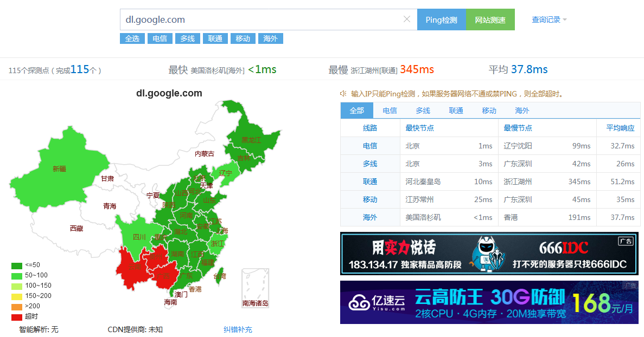Screen dimensions: 644x337
Task: Switch to the 联通 results tab
Action: point(456,111)
